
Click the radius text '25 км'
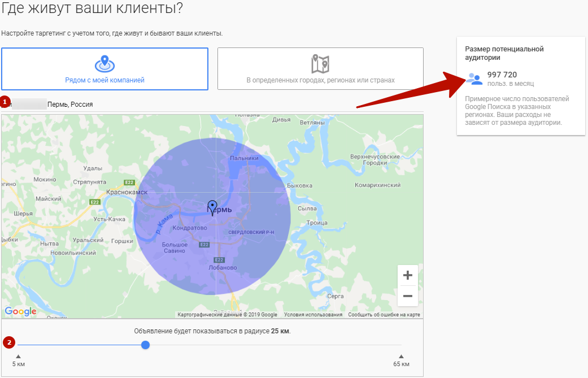pyautogui.click(x=280, y=331)
